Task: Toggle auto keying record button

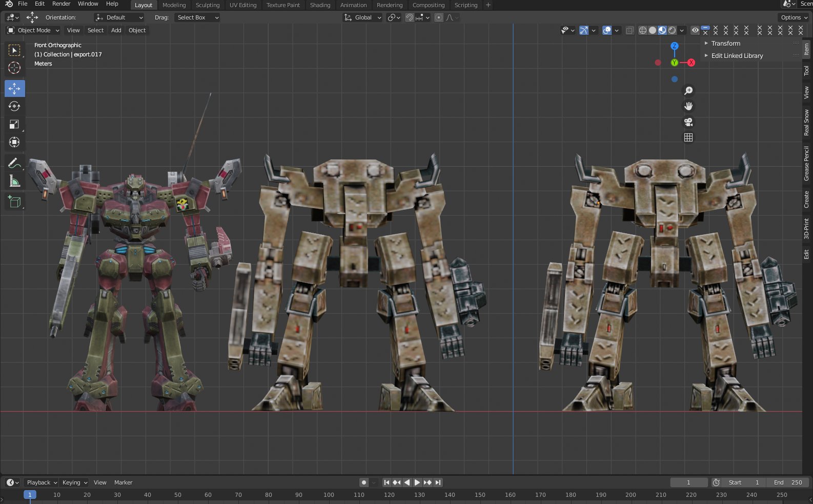Action: coord(364,482)
